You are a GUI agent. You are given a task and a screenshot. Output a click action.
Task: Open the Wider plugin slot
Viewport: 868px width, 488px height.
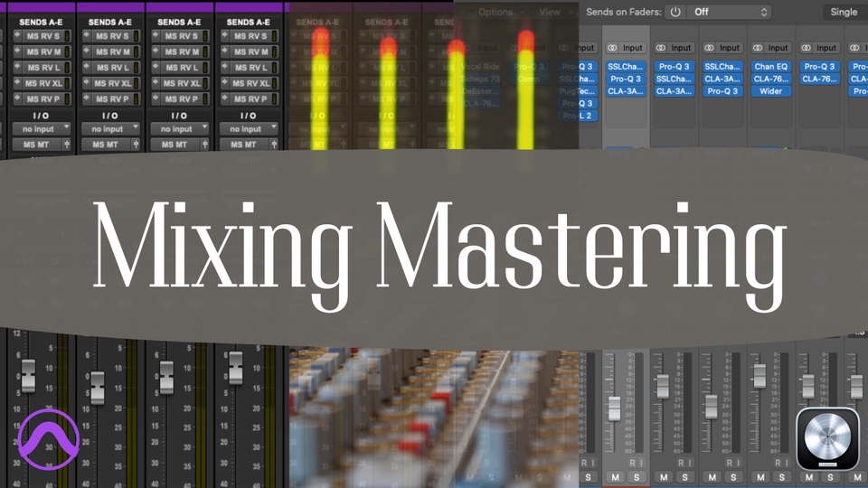(x=770, y=91)
